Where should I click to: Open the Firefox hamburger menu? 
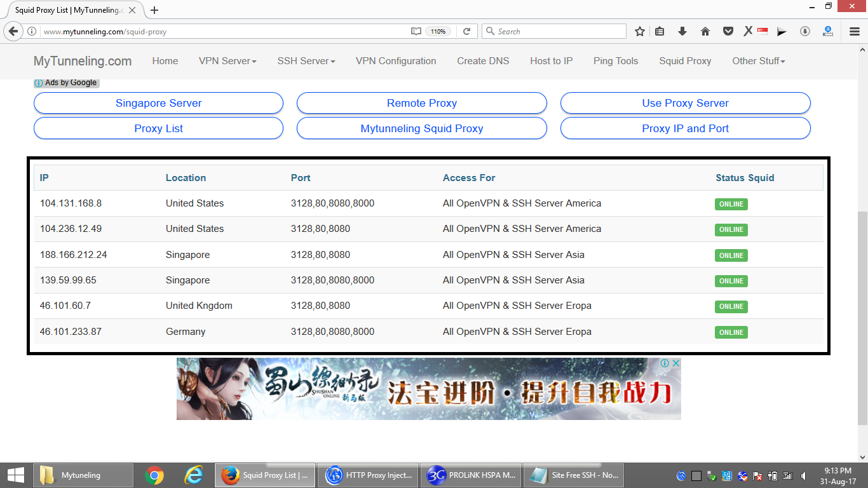[855, 31]
